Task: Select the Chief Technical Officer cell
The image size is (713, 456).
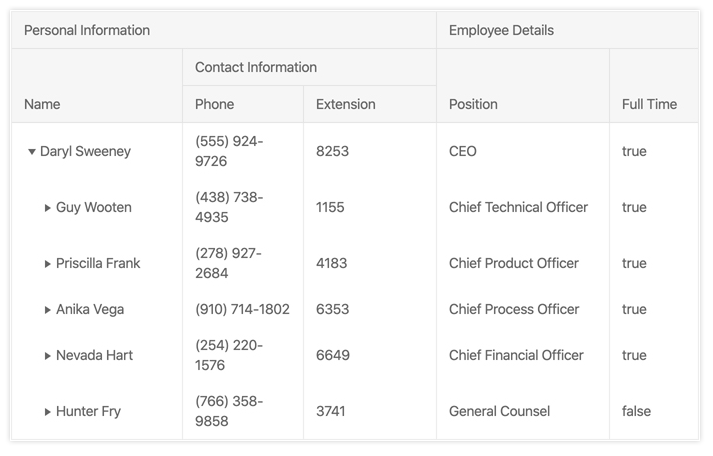Action: (x=523, y=207)
